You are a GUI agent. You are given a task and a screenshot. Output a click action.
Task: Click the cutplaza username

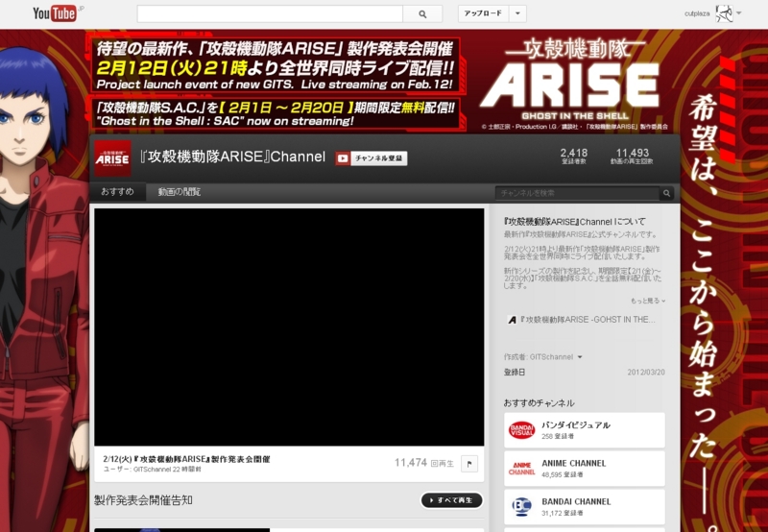point(697,13)
